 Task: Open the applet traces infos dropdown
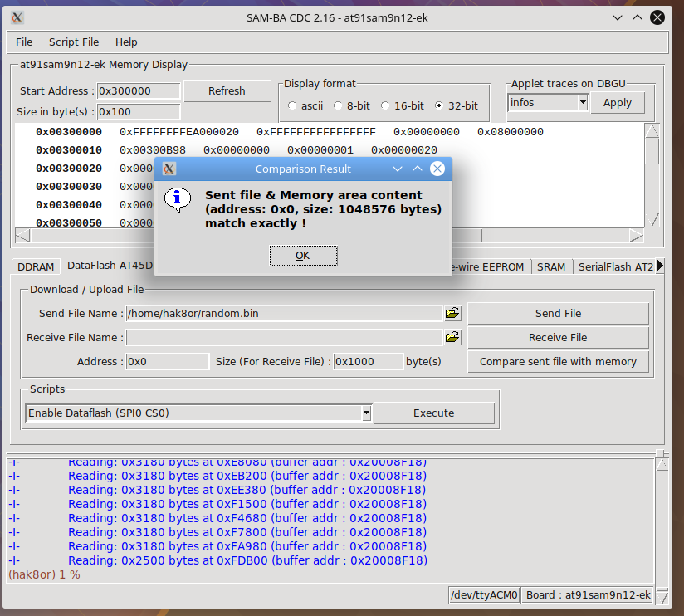point(583,103)
